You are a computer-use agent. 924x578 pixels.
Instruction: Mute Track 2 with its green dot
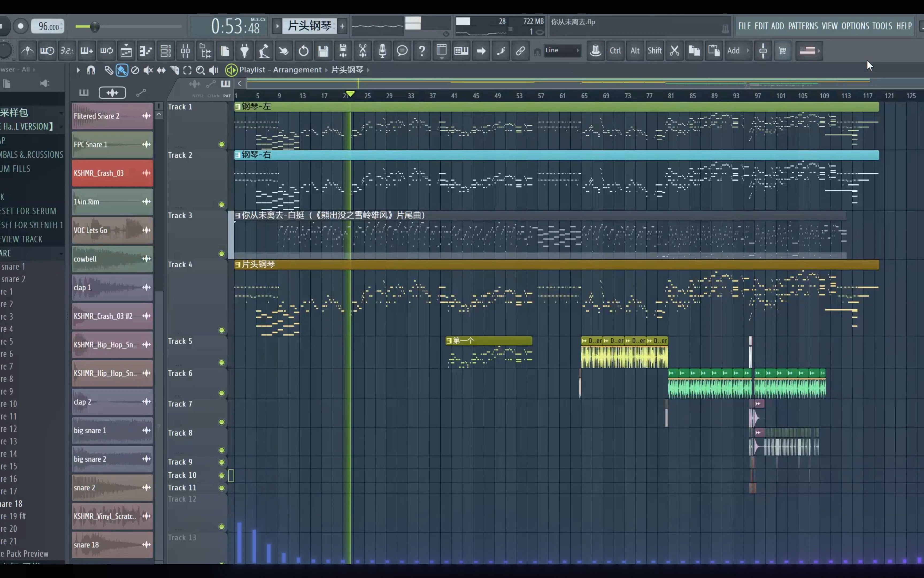[221, 204]
